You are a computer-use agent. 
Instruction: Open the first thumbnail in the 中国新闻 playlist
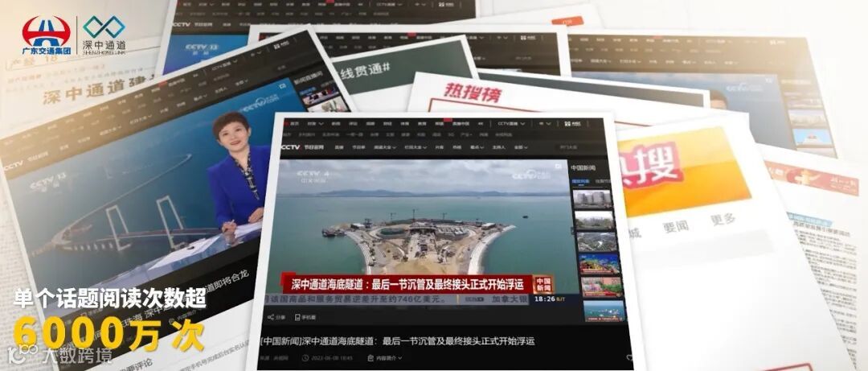(592, 199)
